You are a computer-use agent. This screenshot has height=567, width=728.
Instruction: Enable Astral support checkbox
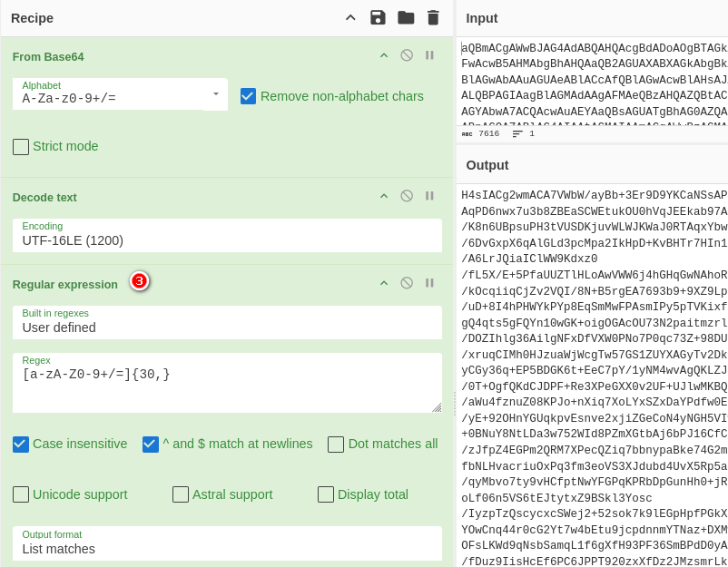[x=181, y=494]
